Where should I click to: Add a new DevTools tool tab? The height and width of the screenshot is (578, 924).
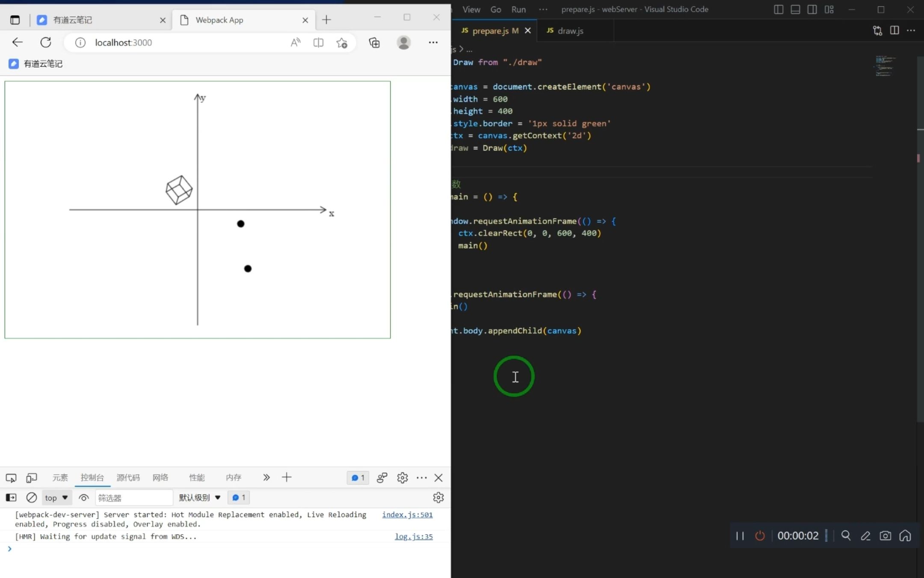tap(287, 477)
